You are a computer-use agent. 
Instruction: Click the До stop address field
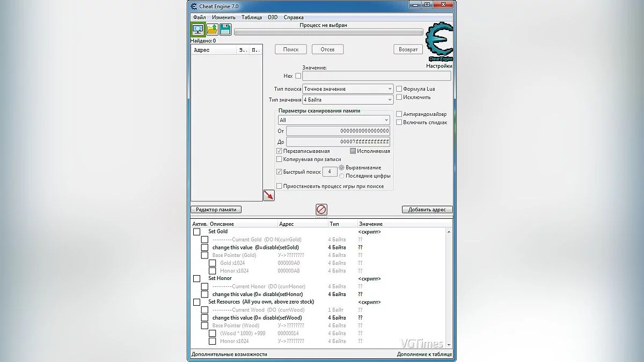click(x=338, y=142)
